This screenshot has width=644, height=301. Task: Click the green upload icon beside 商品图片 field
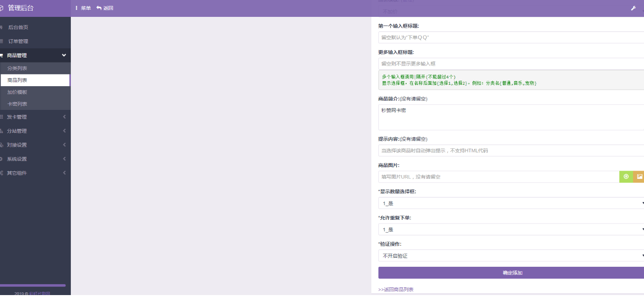626,176
